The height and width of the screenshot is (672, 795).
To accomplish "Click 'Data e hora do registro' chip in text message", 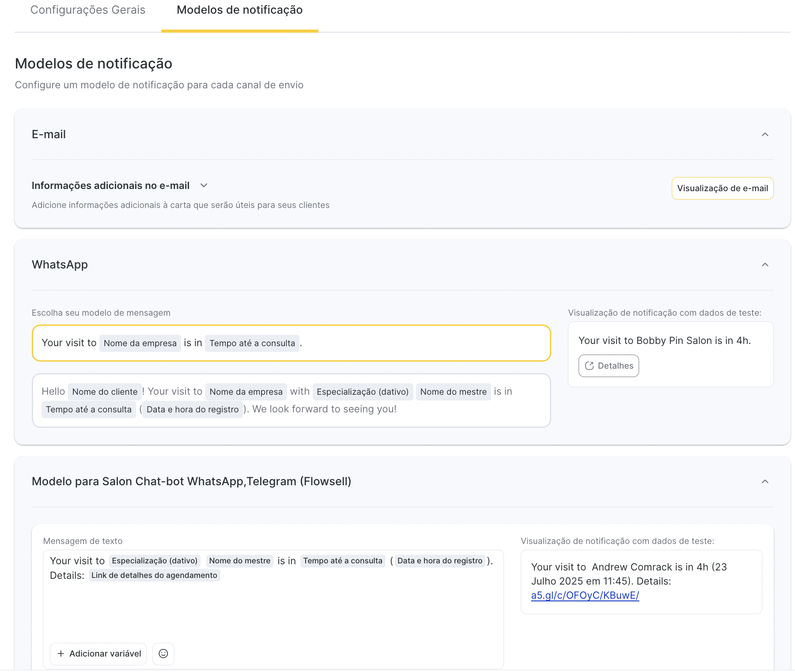I will coord(440,561).
